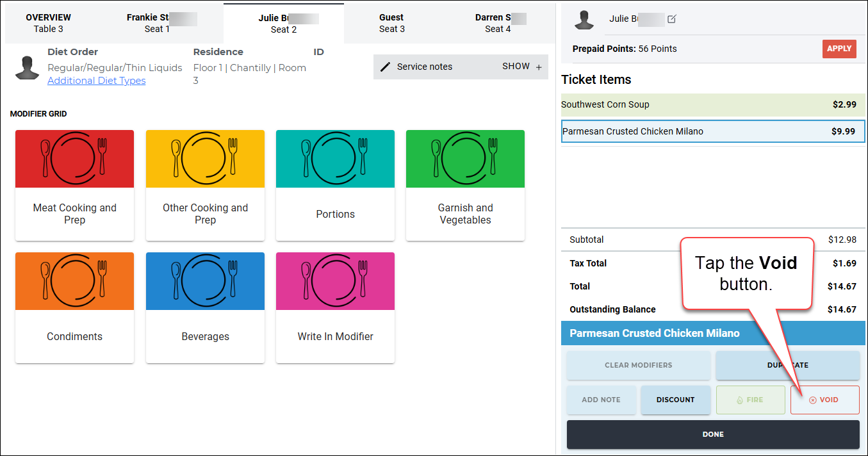Tap the Void button

[x=824, y=400]
